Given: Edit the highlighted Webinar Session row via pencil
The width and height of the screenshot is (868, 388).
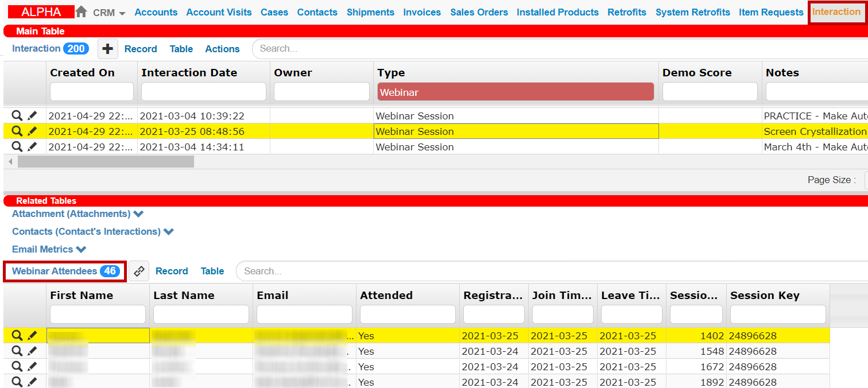Looking at the screenshot, I should tap(32, 131).
